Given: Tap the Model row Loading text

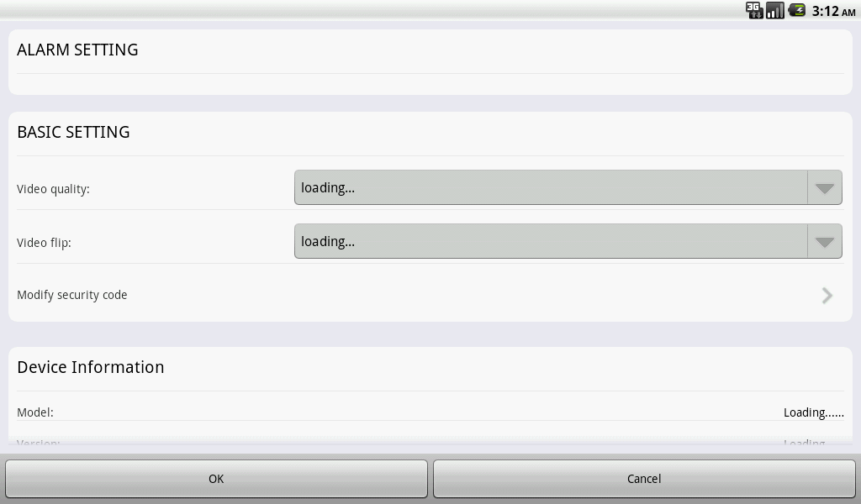Looking at the screenshot, I should point(814,412).
